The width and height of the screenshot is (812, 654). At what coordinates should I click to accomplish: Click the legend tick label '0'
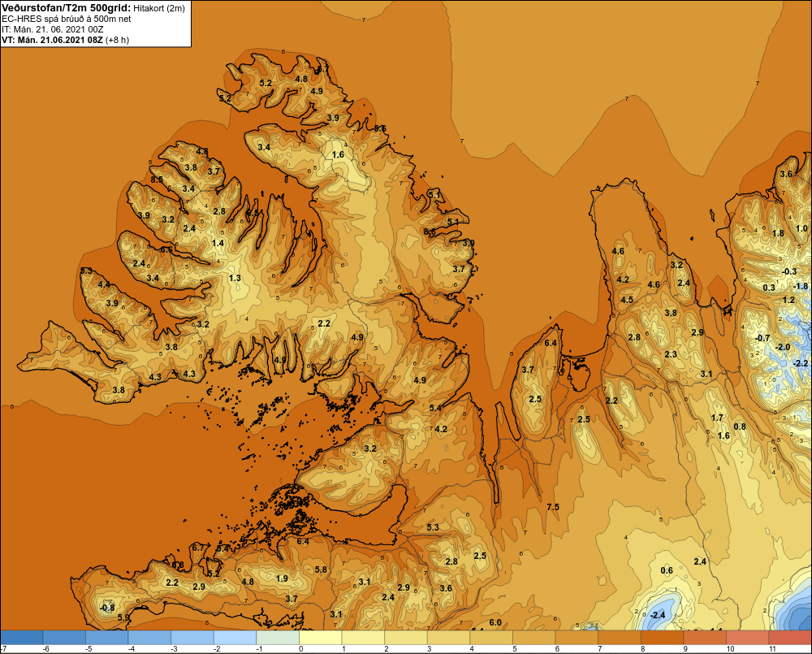click(x=300, y=649)
